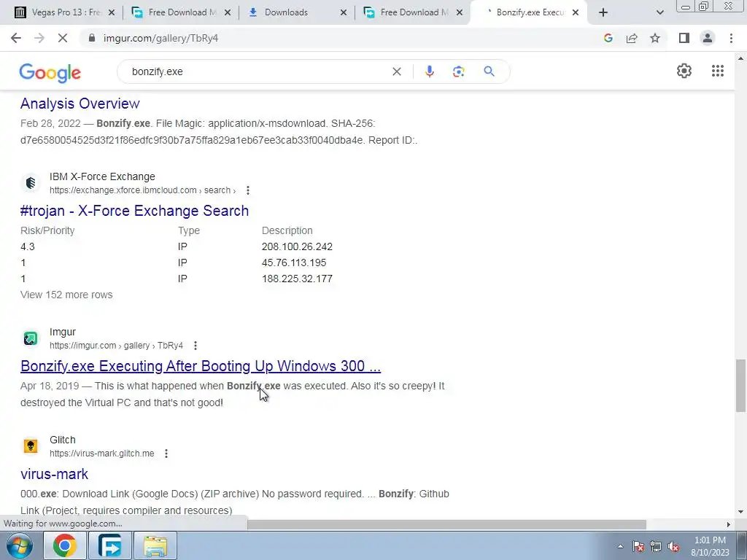This screenshot has height=560, width=747.
Task: Click the IBM X-Force Exchange favicon
Action: point(31,183)
